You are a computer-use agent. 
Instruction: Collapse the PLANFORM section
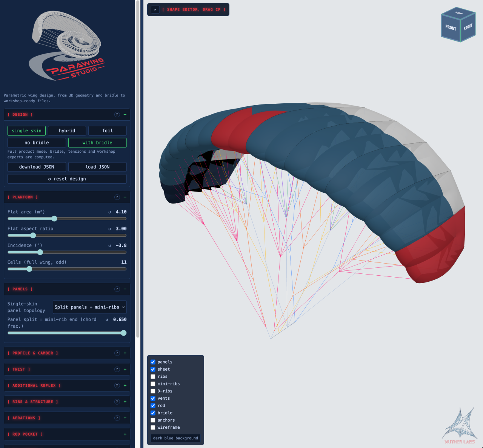tap(125, 197)
